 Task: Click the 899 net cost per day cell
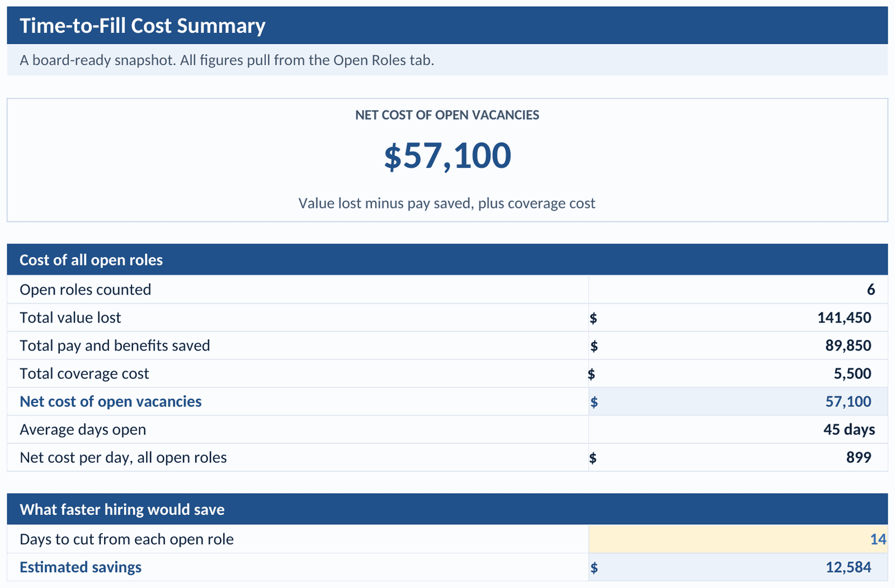click(x=738, y=457)
